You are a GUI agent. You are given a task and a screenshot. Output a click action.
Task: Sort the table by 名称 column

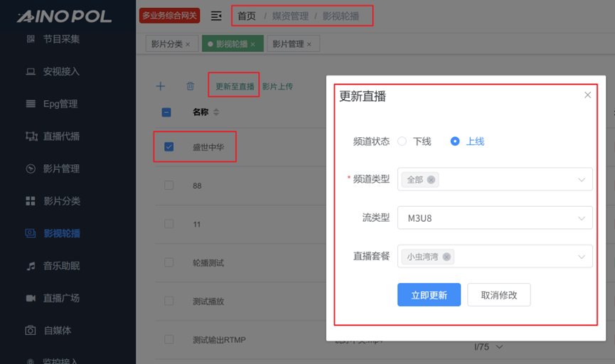click(x=216, y=112)
